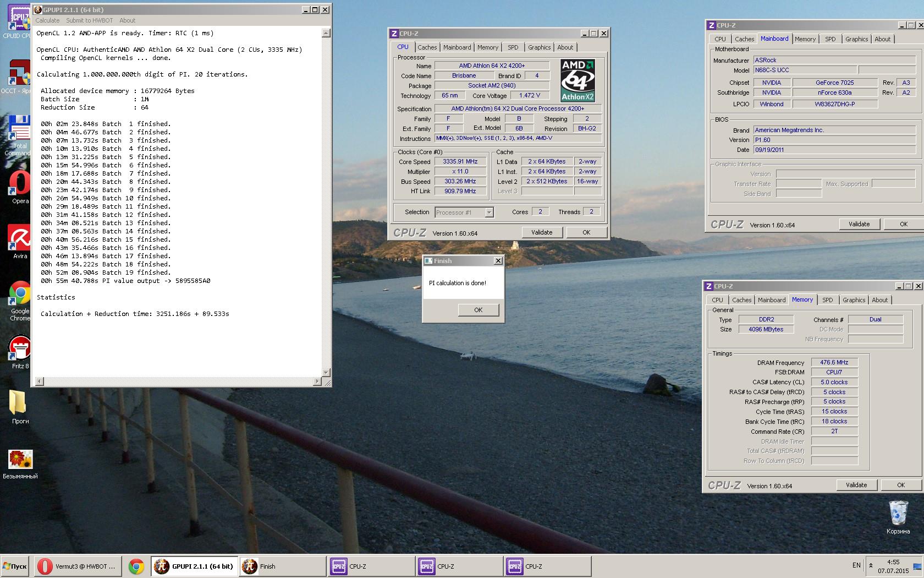Expand hidden tray icons arrow
Screen dimensions: 924x578
tap(871, 565)
